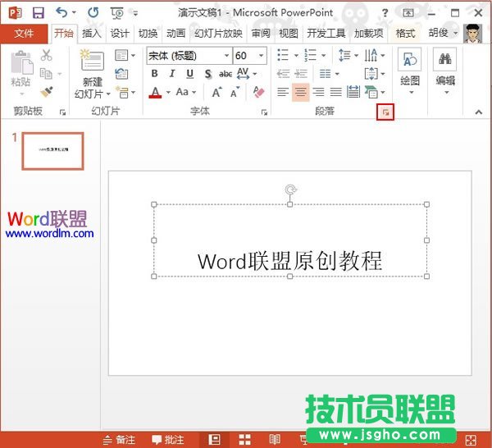The width and height of the screenshot is (492, 448).
Task: Toggle Bold formatting
Action: [155, 74]
